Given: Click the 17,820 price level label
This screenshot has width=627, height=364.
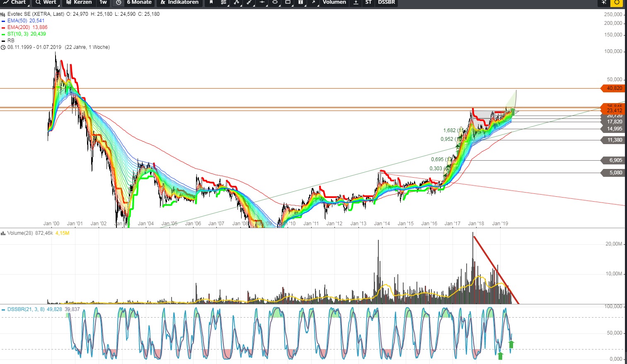Looking at the screenshot, I should point(612,122).
